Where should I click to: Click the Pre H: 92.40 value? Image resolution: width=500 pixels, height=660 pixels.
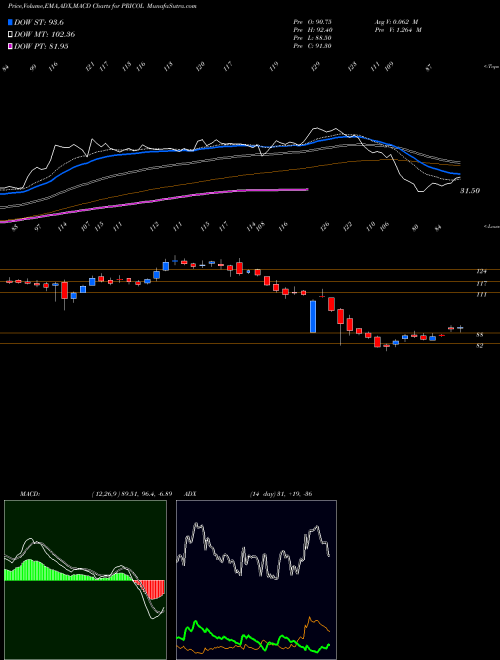click(312, 30)
